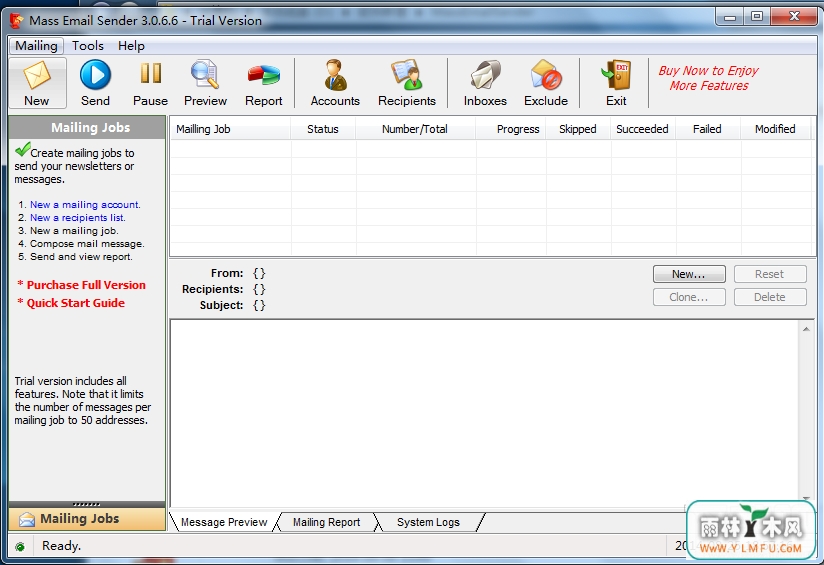The image size is (824, 565).
Task: Click the preview scrollbar up arrow
Action: tap(806, 329)
